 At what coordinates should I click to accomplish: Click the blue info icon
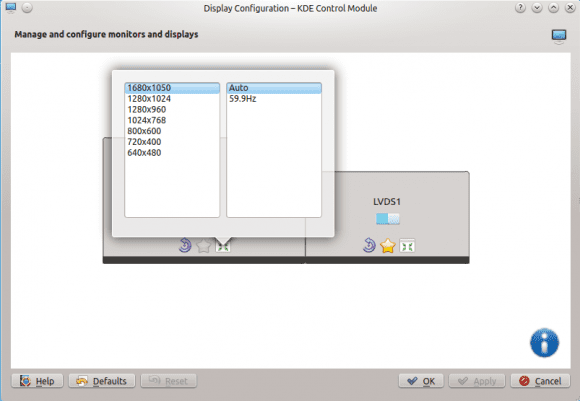pos(544,343)
